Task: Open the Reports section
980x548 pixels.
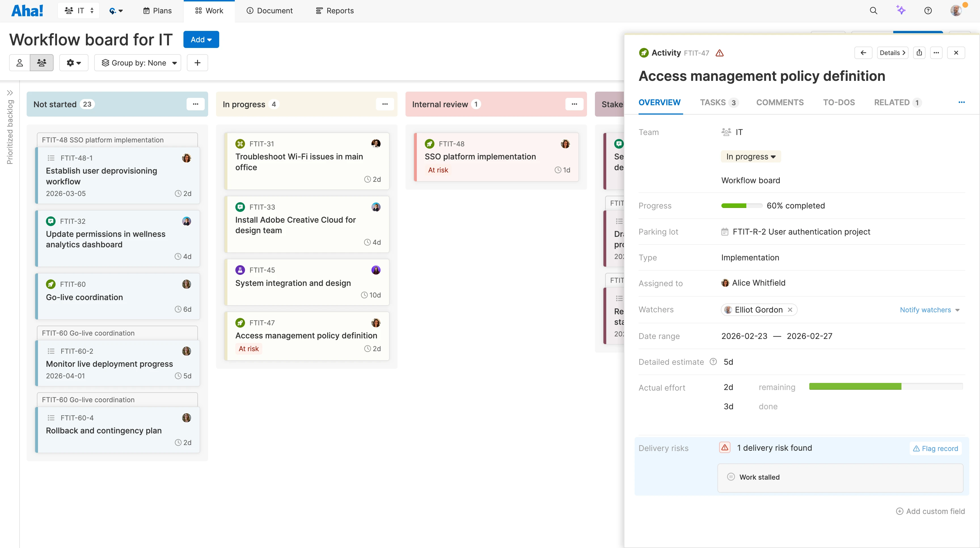Action: [334, 10]
